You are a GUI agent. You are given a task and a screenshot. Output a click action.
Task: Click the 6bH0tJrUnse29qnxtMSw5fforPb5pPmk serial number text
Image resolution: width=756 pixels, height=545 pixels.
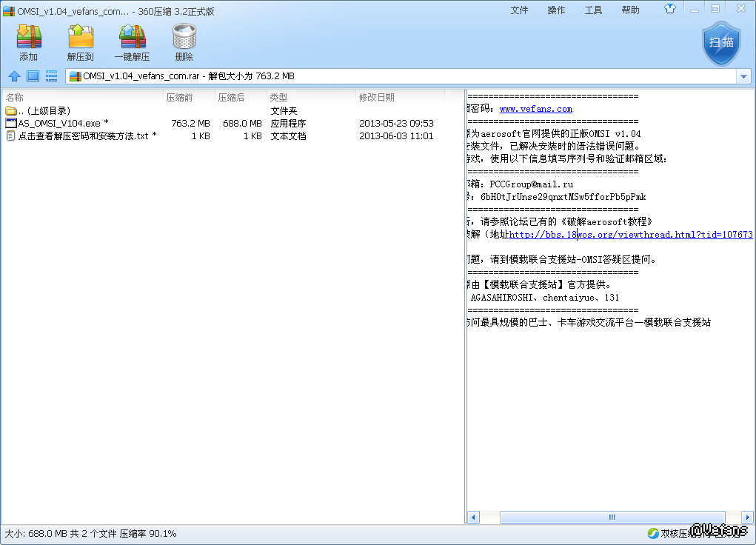[563, 197]
